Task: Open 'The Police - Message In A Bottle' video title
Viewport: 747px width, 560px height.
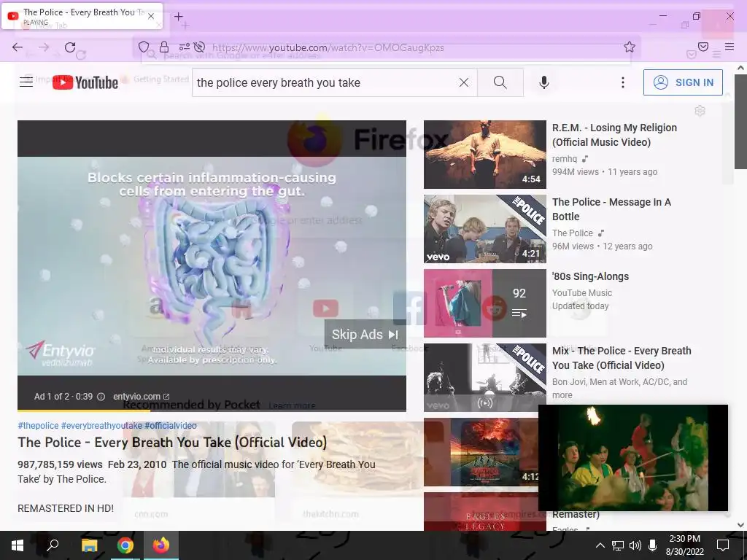Action: point(612,209)
